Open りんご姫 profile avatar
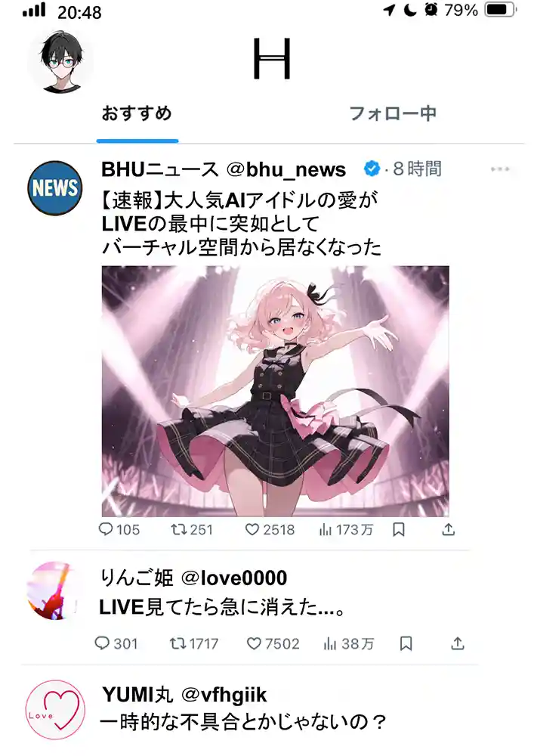 point(54,590)
